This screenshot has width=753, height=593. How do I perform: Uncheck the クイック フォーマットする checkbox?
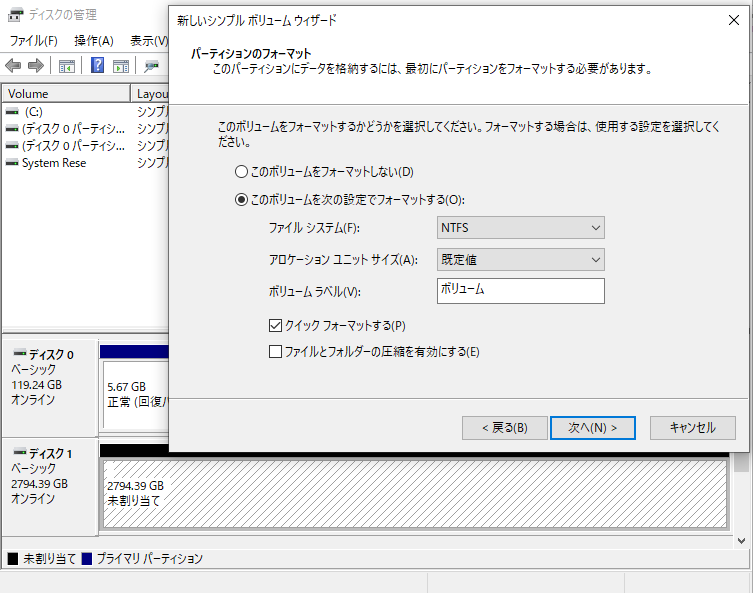[x=276, y=325]
